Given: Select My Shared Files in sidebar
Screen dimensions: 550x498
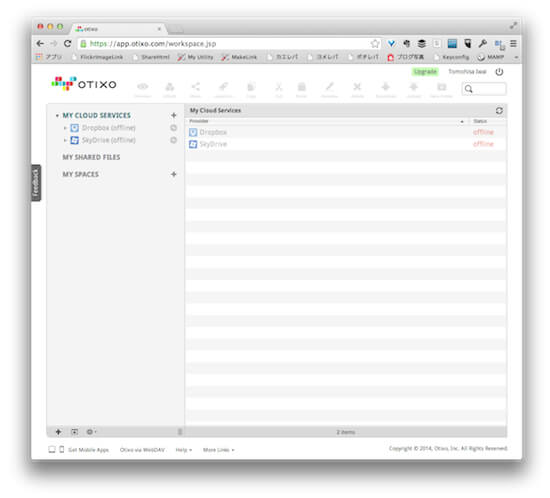Looking at the screenshot, I should coord(91,157).
